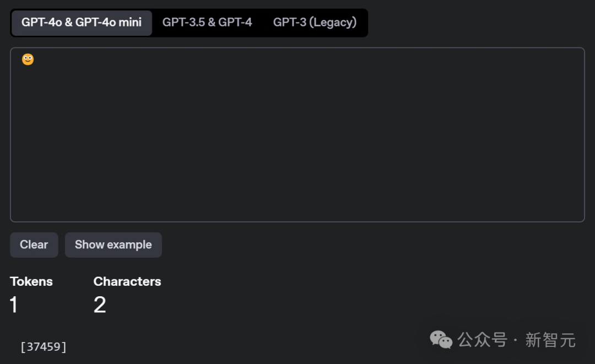Viewport: 595px width, 364px height.
Task: Click the WeChat logo watermark
Action: pyautogui.click(x=441, y=339)
